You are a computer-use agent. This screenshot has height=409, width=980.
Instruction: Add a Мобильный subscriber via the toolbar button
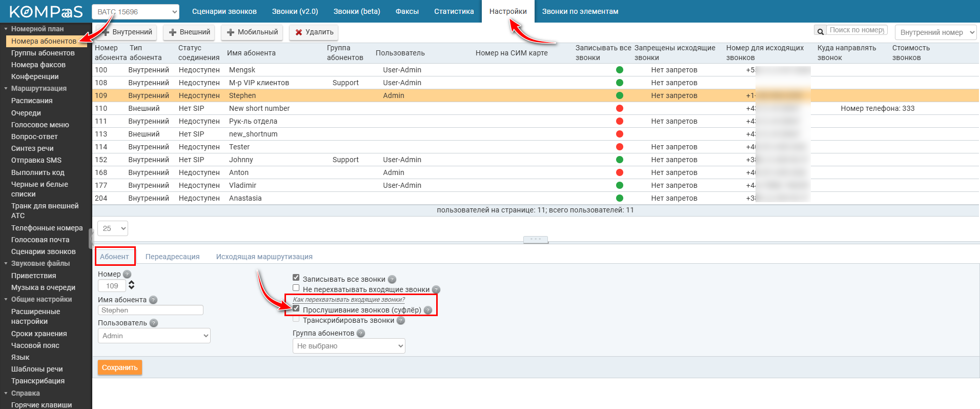pos(253,32)
